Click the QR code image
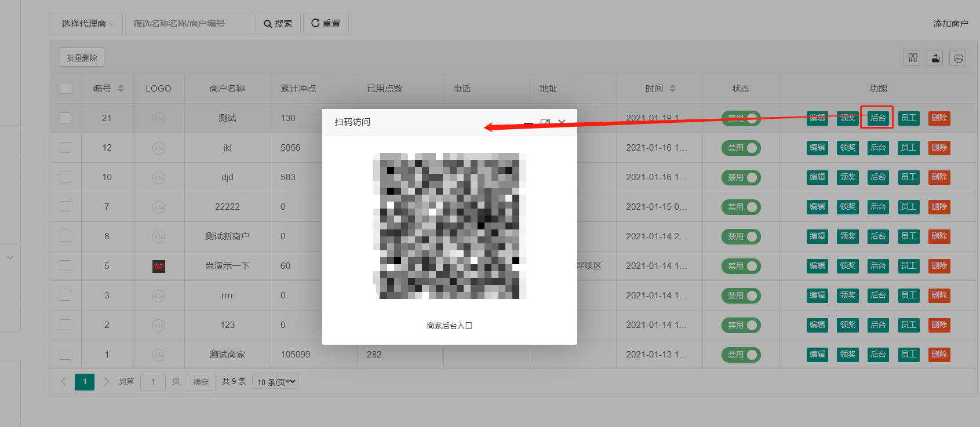The height and width of the screenshot is (427, 980). (x=450, y=226)
